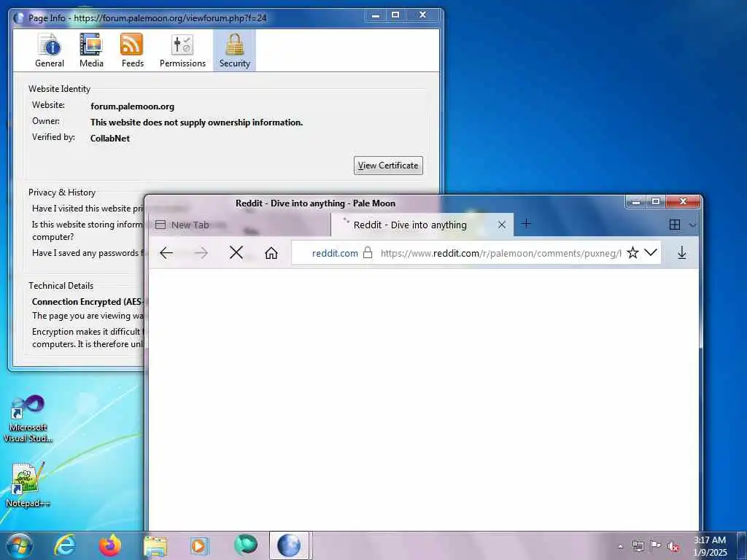The width and height of the screenshot is (747, 560).
Task: Open a new tab with the plus icon
Action: click(x=526, y=223)
